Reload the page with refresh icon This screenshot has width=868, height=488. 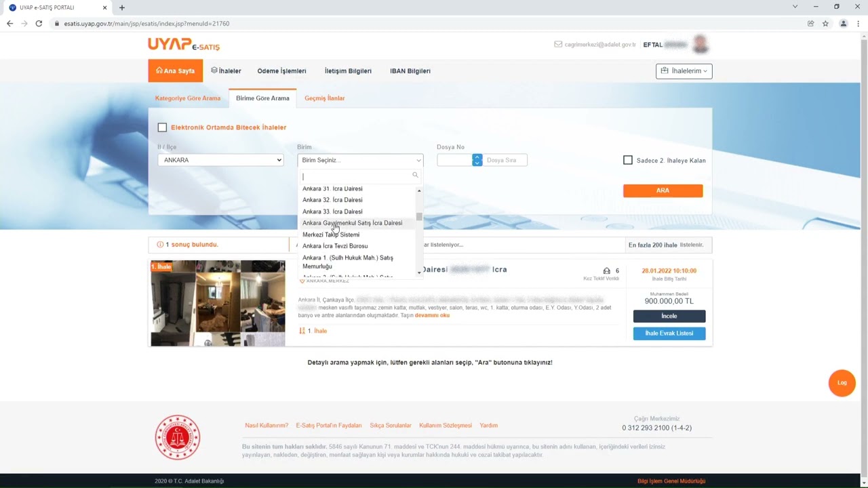(x=39, y=24)
